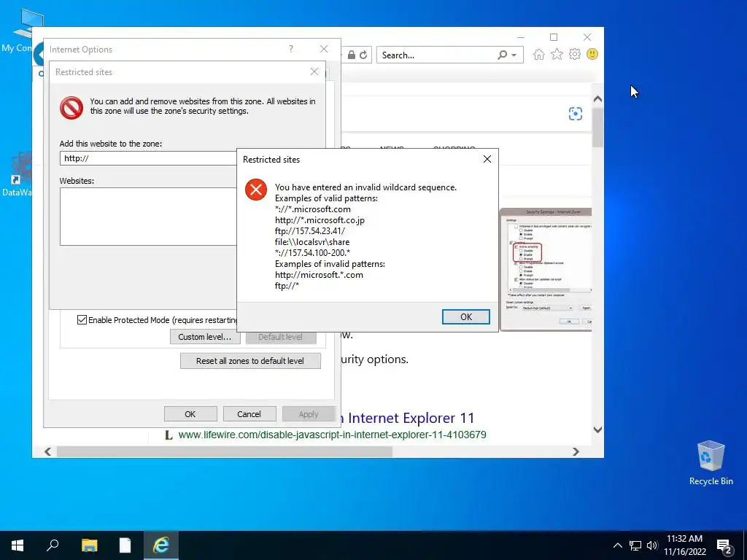
Task: Click the Security Settings thumbnail image
Action: click(x=546, y=270)
